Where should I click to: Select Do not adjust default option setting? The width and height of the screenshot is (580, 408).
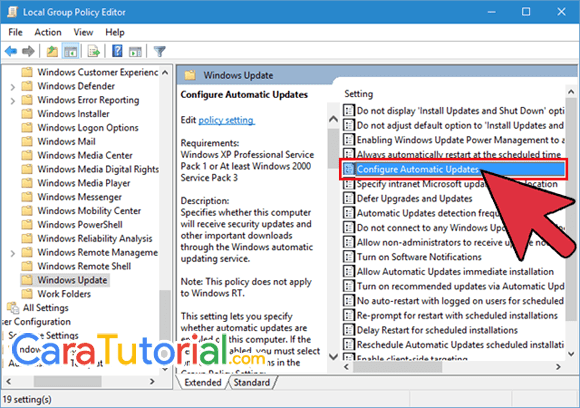tap(453, 125)
